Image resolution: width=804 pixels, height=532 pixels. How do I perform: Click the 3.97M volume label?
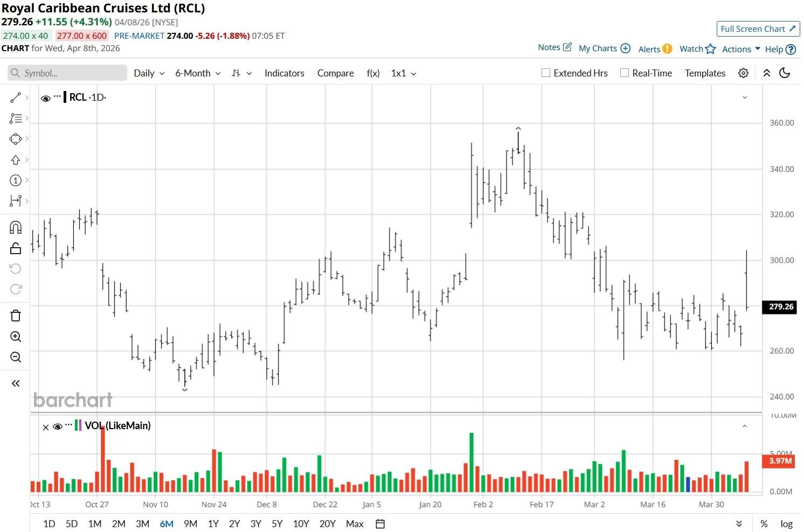pos(779,461)
